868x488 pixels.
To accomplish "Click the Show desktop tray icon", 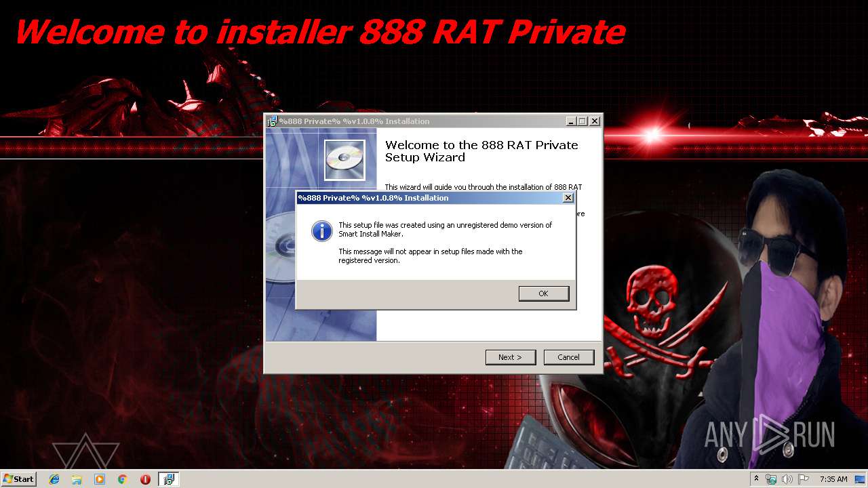I will coord(861,479).
